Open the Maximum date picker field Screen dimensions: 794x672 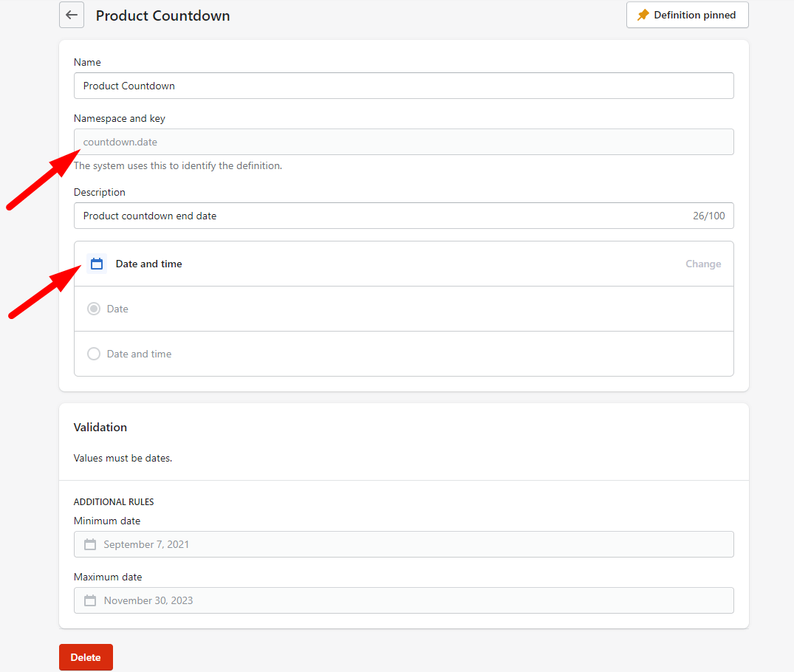coord(403,600)
